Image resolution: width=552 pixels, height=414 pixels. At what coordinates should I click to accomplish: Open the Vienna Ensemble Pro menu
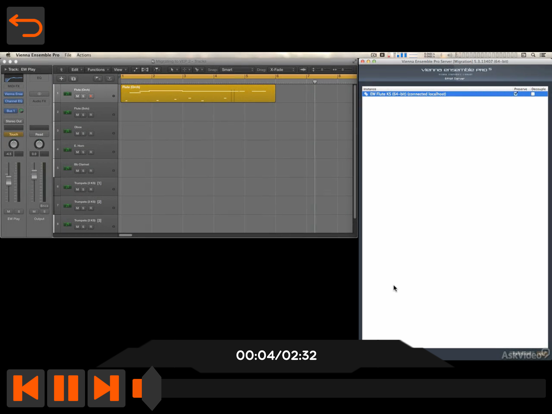(x=38, y=55)
